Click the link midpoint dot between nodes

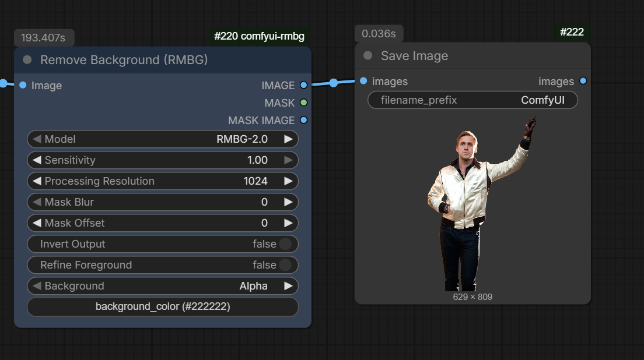click(x=334, y=83)
